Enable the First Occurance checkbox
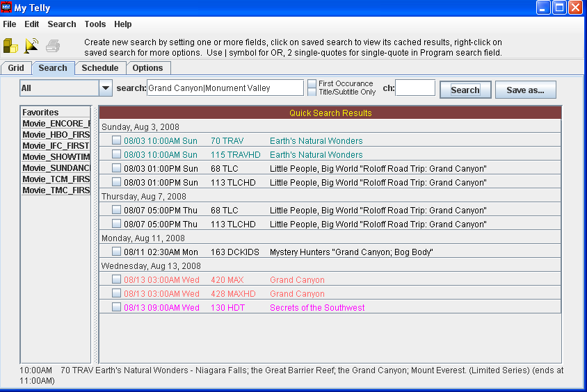Image resolution: width=587 pixels, height=392 pixels. [312, 83]
